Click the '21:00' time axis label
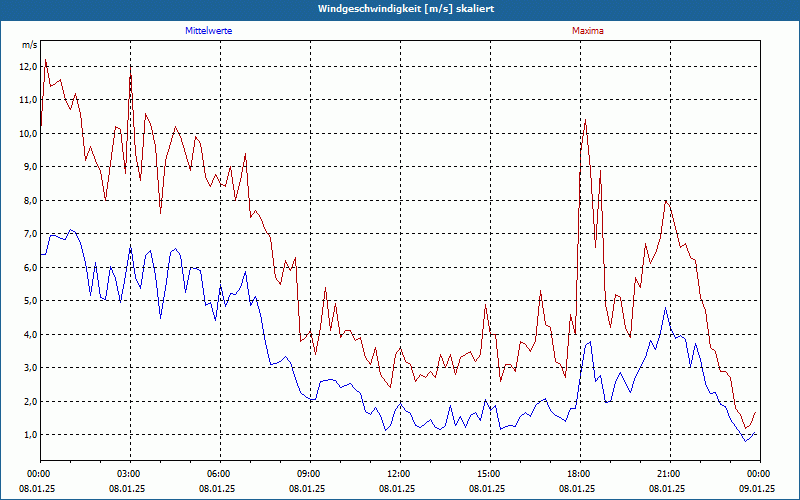 [x=670, y=474]
